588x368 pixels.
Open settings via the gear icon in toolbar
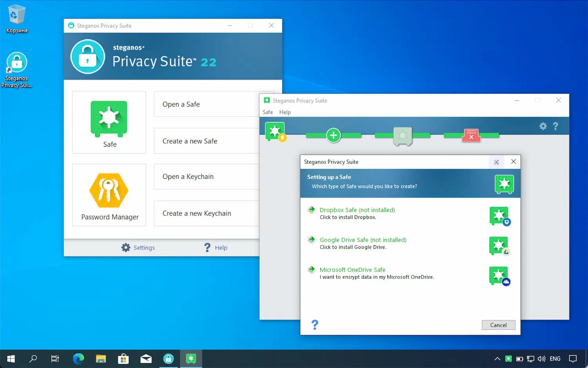pyautogui.click(x=543, y=126)
